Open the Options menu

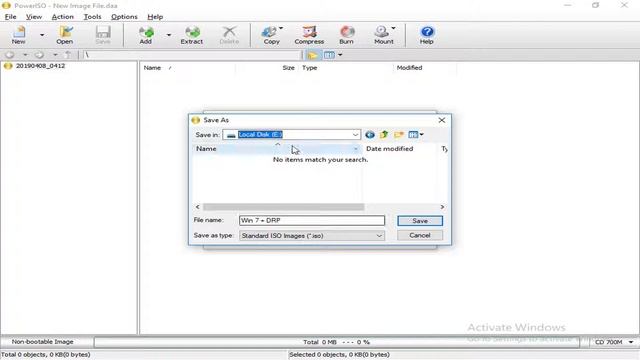coord(124,17)
